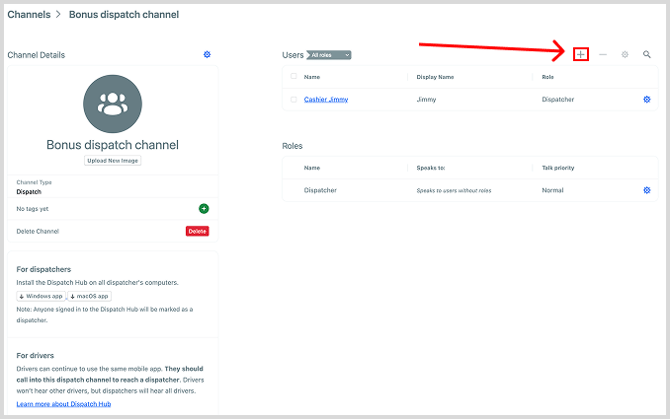
Task: Open the gear settings for the Cashier Jimmy row
Action: coord(647,99)
